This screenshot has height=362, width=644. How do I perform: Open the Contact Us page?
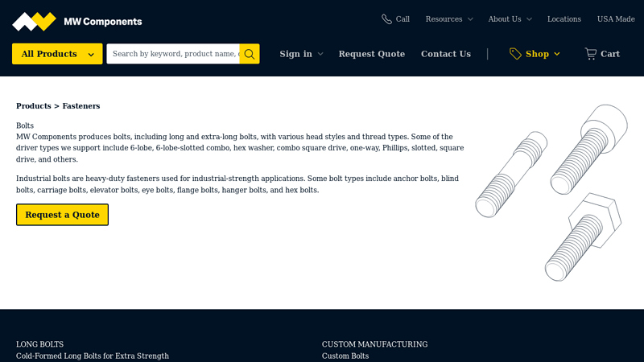pos(445,54)
